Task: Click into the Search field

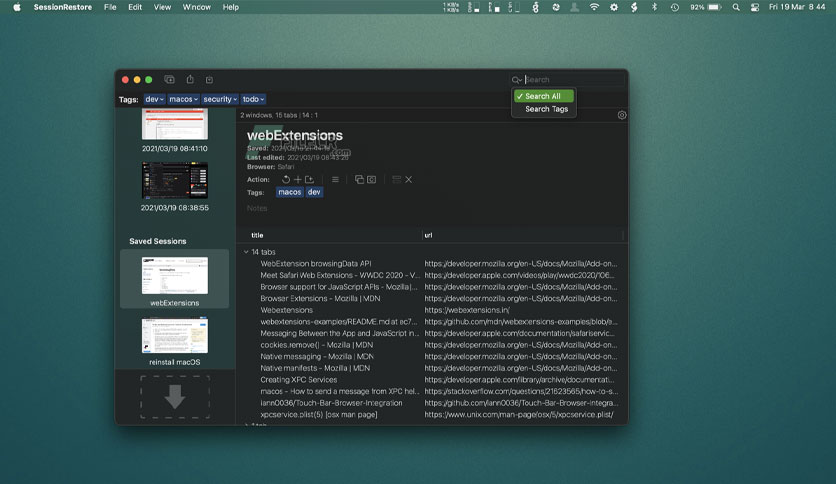Action: pos(573,79)
